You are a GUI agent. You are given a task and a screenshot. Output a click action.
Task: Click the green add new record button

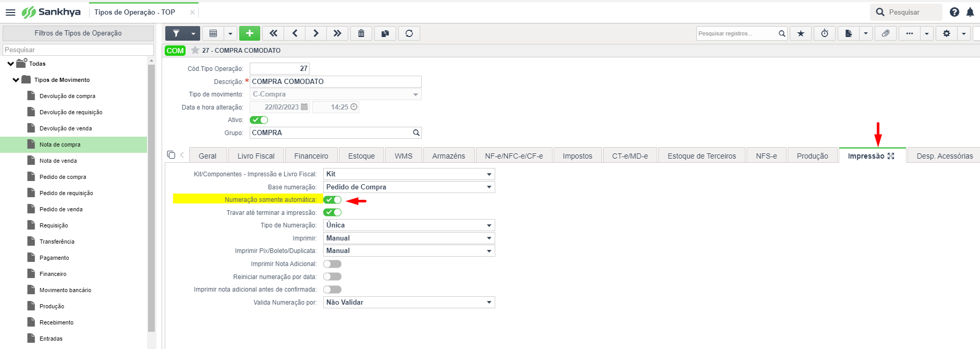coord(249,33)
